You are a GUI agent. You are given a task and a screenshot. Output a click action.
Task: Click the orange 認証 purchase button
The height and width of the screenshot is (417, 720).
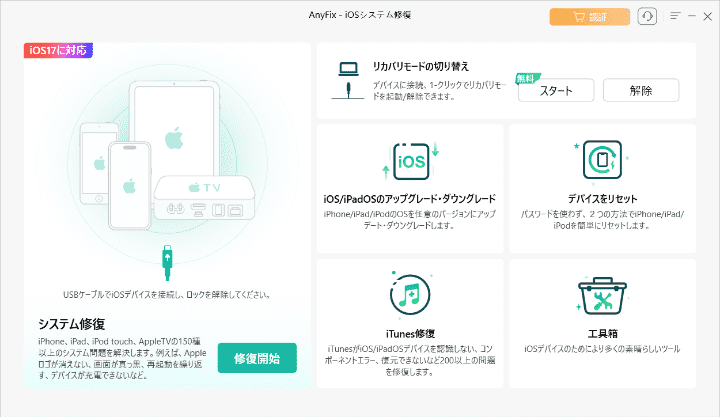(590, 17)
